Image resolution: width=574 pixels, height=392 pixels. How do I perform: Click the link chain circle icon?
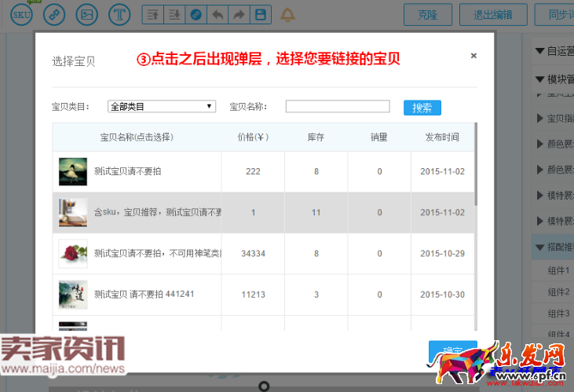[x=54, y=15]
